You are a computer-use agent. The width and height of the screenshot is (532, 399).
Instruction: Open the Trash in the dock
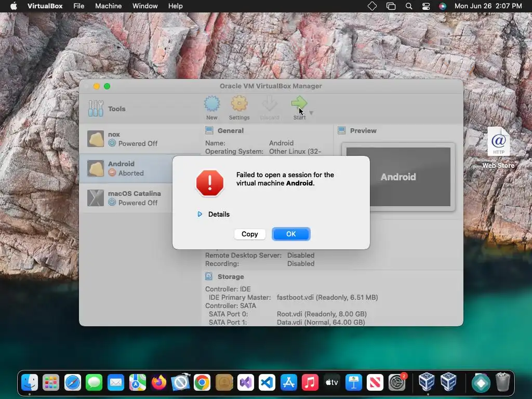click(503, 383)
